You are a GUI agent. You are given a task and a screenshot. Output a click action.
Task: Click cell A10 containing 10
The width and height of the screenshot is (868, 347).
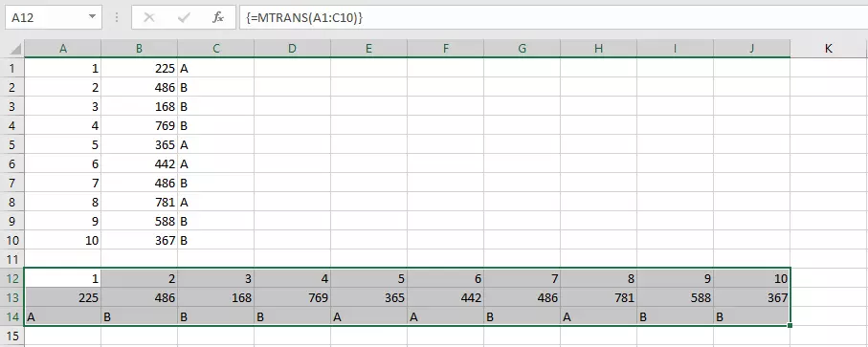coord(63,240)
